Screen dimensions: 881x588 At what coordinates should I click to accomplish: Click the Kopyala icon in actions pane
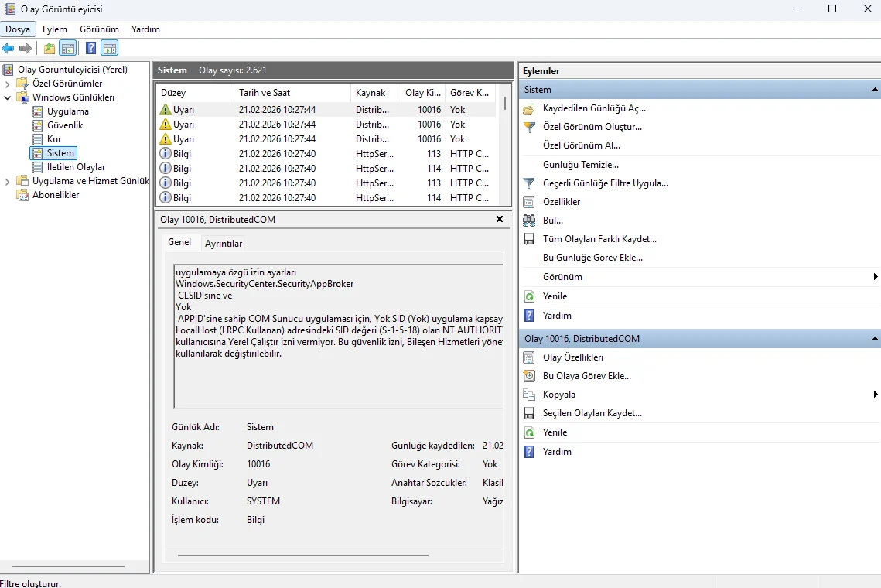(x=529, y=395)
